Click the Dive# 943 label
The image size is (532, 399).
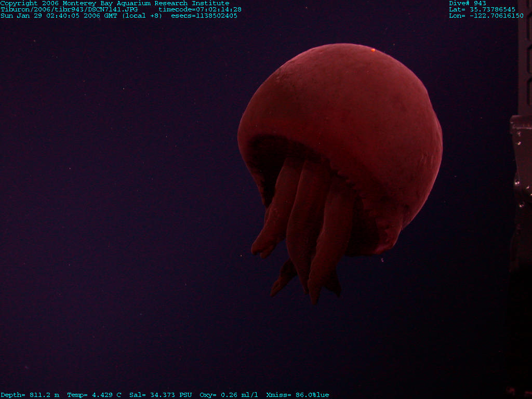467,3
